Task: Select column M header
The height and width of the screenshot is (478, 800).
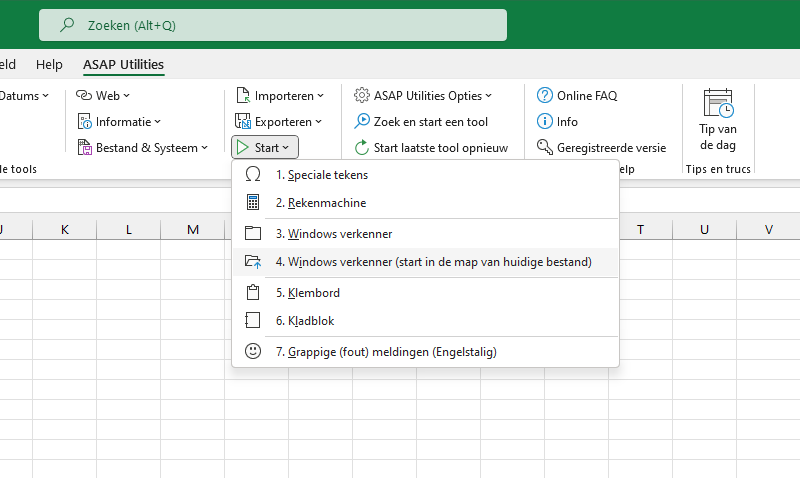Action: (193, 230)
